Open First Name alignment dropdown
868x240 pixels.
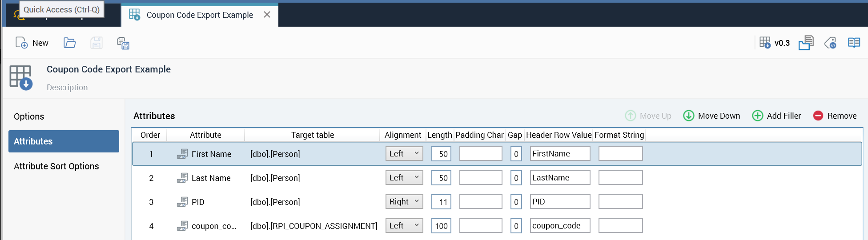tap(404, 154)
